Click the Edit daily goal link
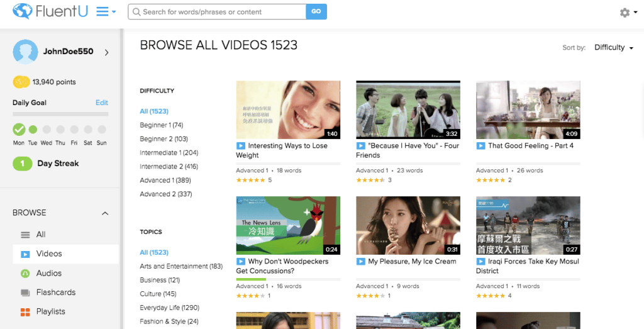 click(101, 103)
